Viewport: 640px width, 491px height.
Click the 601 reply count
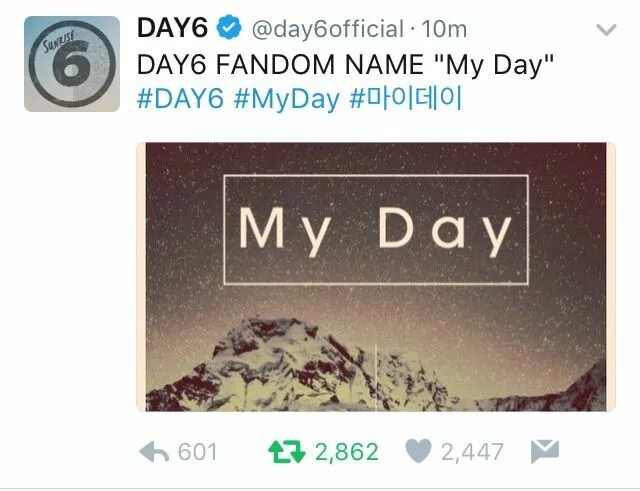click(198, 452)
